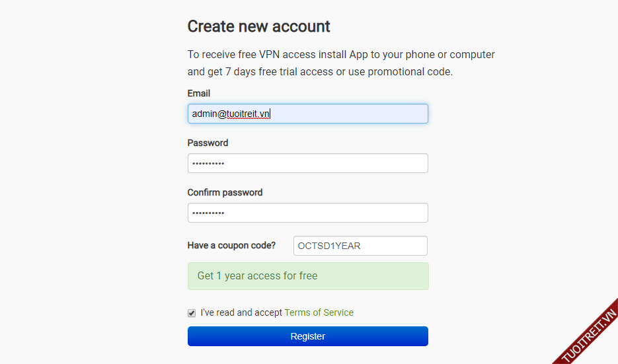Focus the Password input field

coord(307,163)
